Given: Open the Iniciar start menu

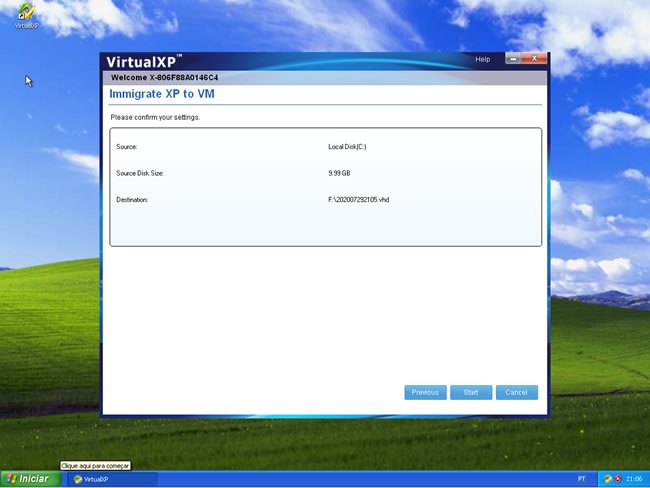Looking at the screenshot, I should [28, 479].
